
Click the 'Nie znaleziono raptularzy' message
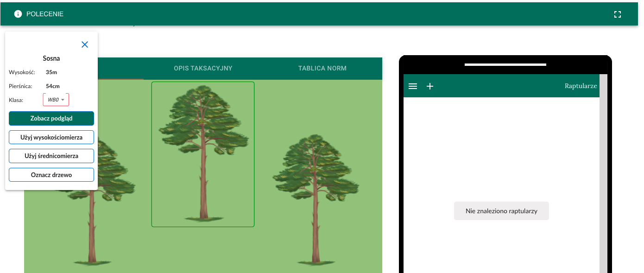click(501, 211)
